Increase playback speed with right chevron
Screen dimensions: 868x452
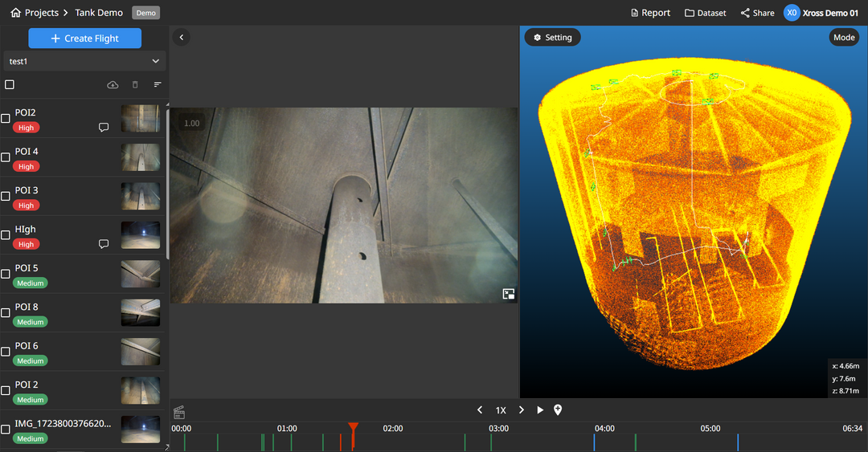click(x=521, y=410)
